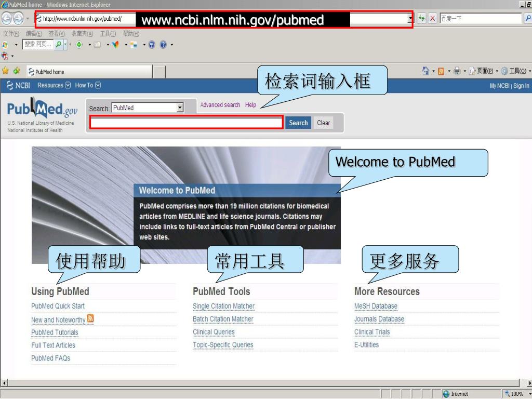Click the Windows flag toolbar icon
Viewport: 532px width, 399px height.
pyautogui.click(x=5, y=45)
